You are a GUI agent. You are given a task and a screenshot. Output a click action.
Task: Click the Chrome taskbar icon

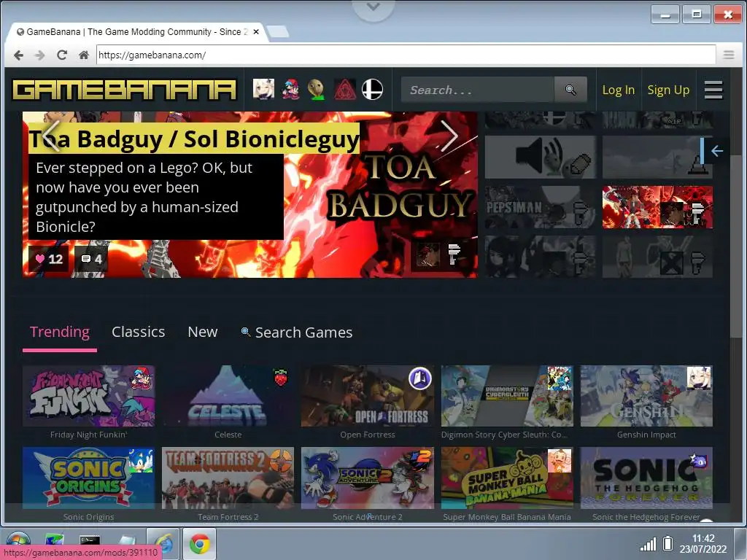200,544
